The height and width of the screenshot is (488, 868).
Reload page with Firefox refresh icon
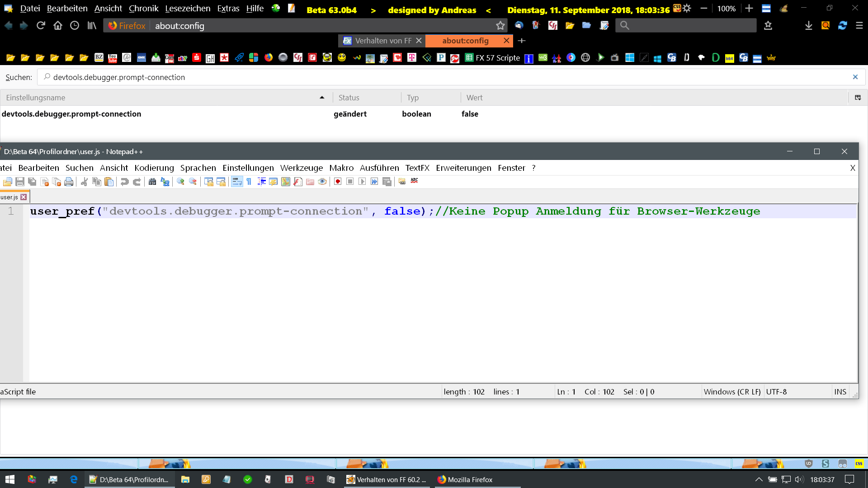point(41,26)
